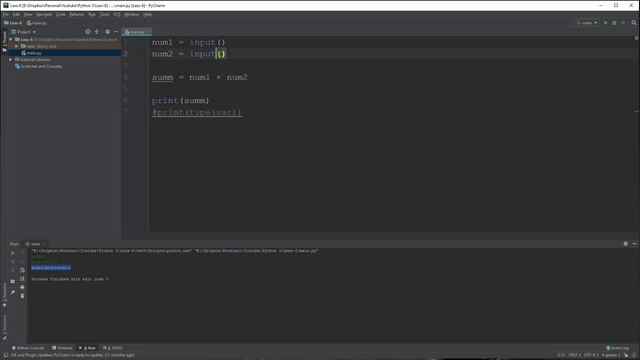
Task: Open the View menu
Action: click(28, 14)
